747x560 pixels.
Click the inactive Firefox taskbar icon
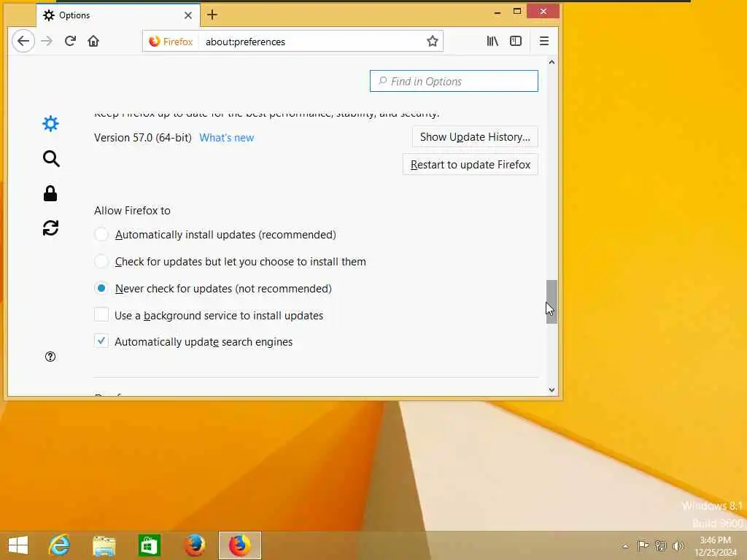click(x=194, y=545)
